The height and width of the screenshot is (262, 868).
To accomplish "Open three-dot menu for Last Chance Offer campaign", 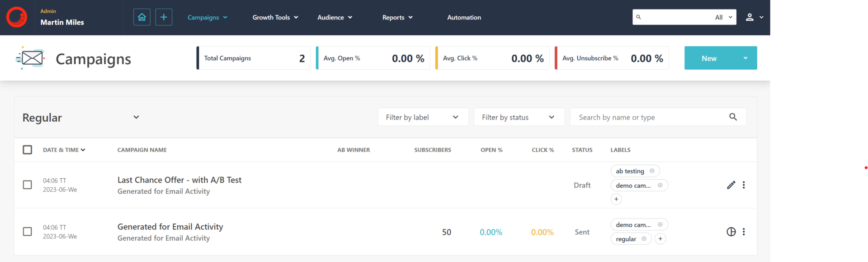I will point(744,185).
